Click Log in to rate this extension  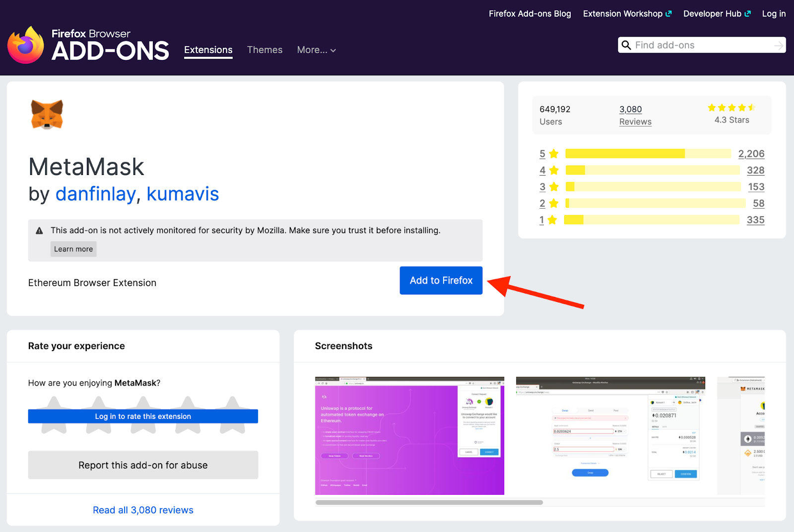click(143, 416)
